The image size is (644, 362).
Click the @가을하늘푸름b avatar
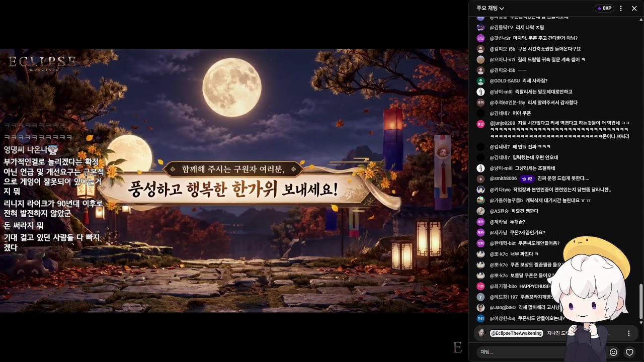[x=480, y=200]
